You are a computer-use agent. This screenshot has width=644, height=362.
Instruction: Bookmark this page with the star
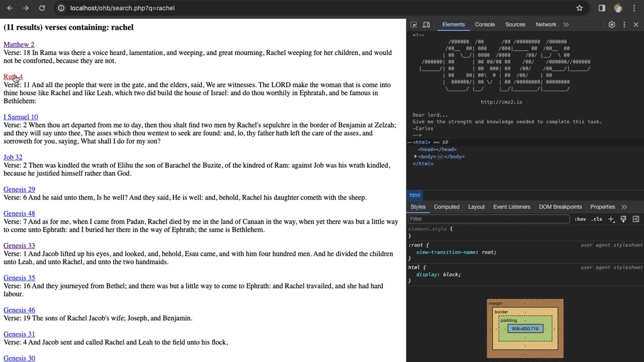580,8
